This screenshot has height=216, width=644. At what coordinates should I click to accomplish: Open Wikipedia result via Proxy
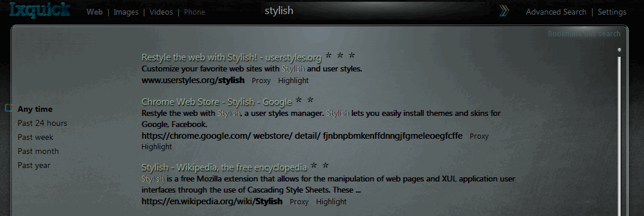(299, 201)
